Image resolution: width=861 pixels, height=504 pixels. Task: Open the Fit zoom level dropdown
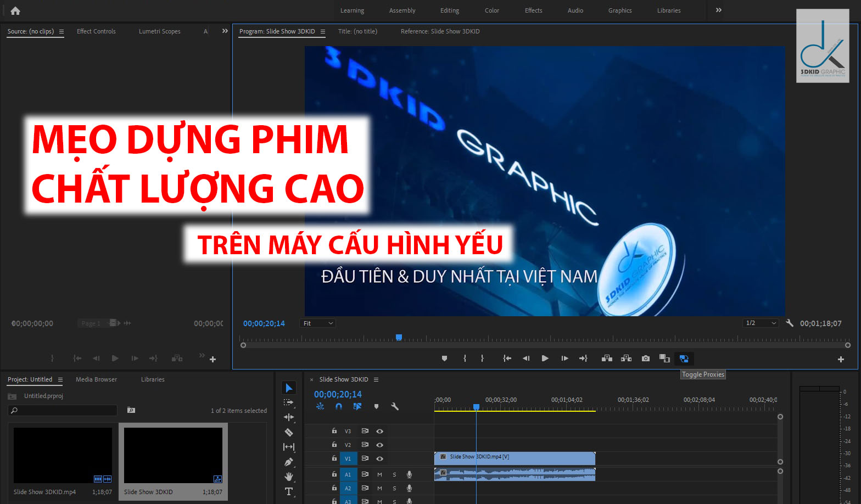pyautogui.click(x=318, y=323)
